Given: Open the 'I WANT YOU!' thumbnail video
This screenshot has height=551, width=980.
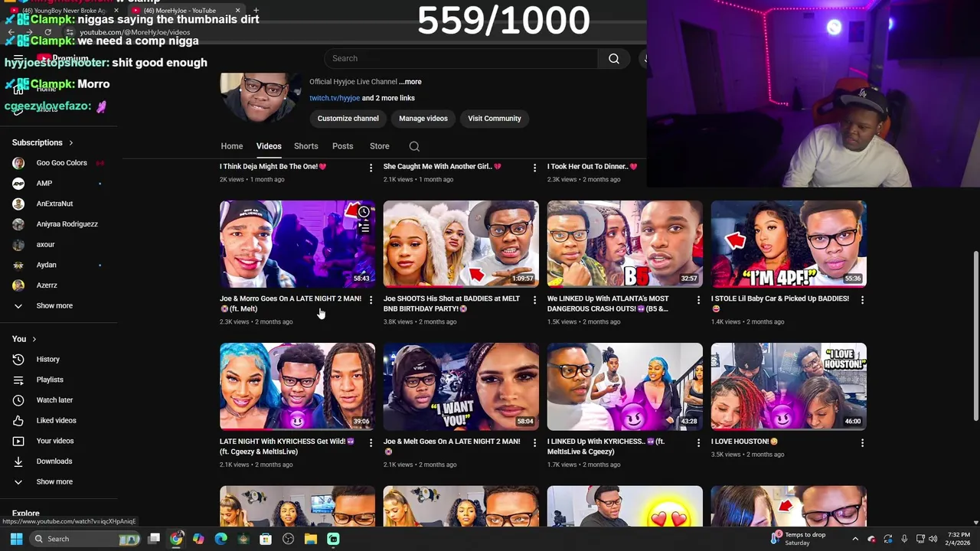Looking at the screenshot, I should (461, 386).
